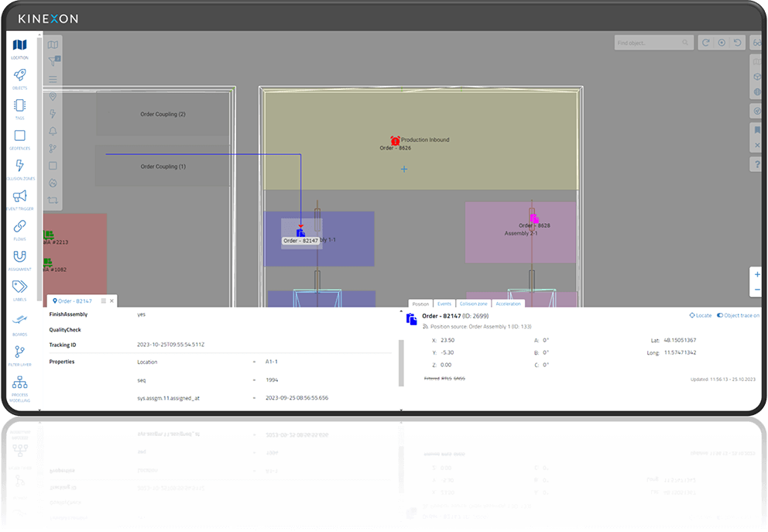
Task: Open the Order - 82147 panel menu
Action: [103, 300]
